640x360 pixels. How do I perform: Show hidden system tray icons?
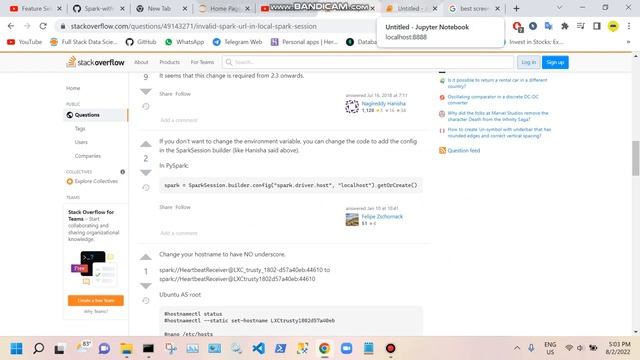tap(517, 348)
